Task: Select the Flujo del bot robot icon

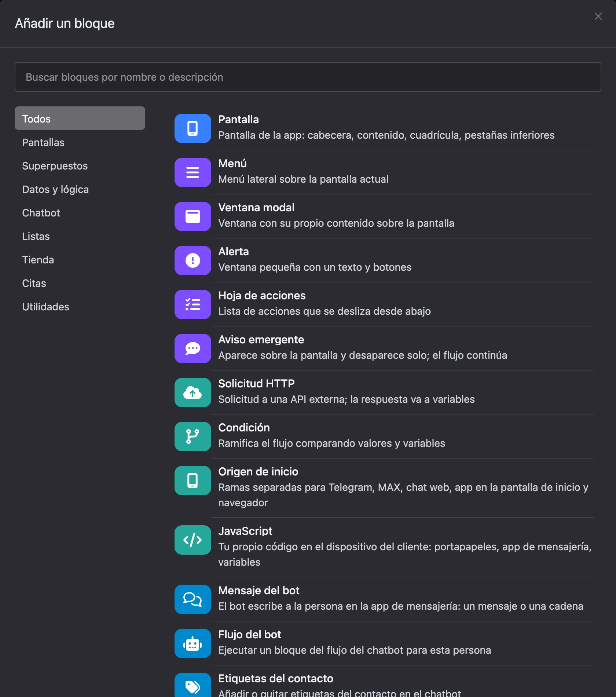Action: pyautogui.click(x=192, y=643)
